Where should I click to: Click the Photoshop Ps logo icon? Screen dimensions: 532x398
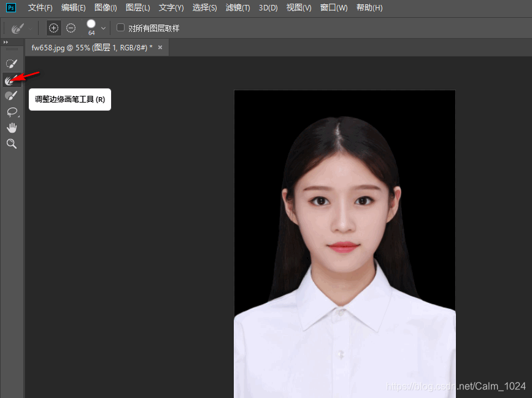[x=11, y=7]
